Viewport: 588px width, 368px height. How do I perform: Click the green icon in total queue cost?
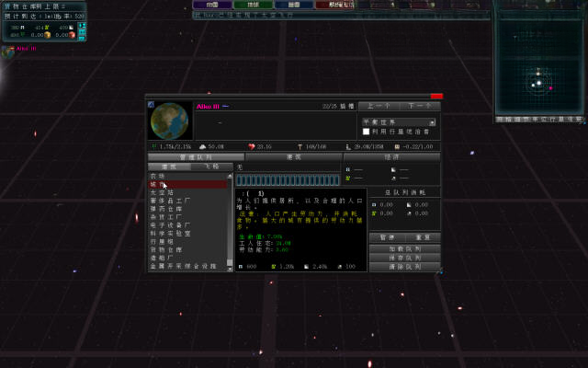tap(374, 213)
